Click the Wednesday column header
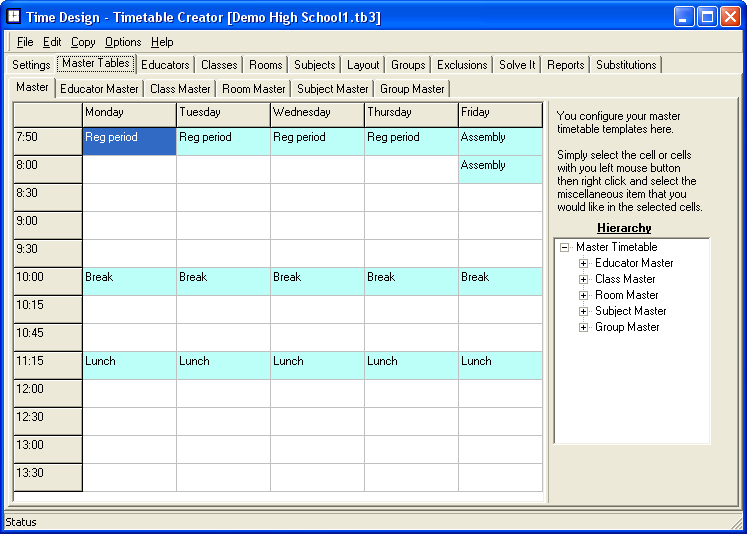747x534 pixels. point(317,113)
